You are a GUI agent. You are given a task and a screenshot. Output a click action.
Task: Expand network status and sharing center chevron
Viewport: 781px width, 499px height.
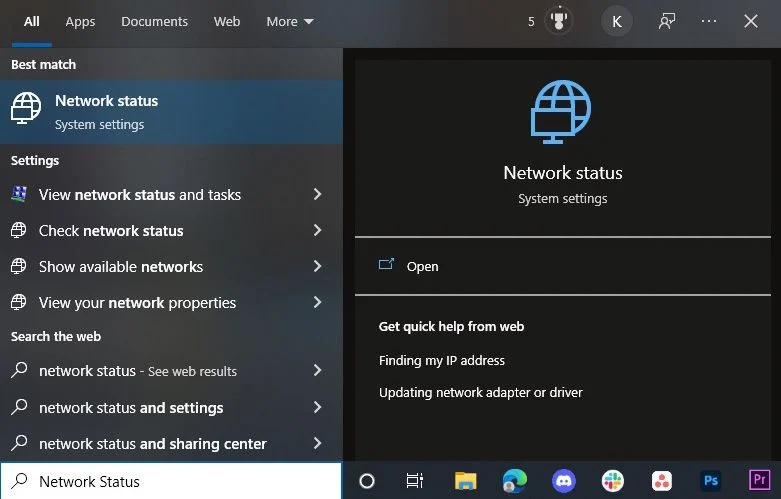317,443
